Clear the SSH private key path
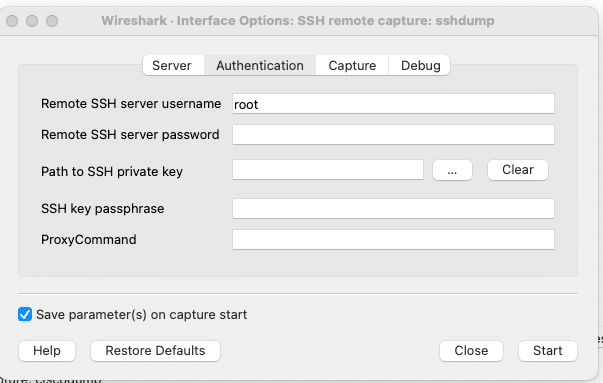The width and height of the screenshot is (603, 383). [518, 170]
